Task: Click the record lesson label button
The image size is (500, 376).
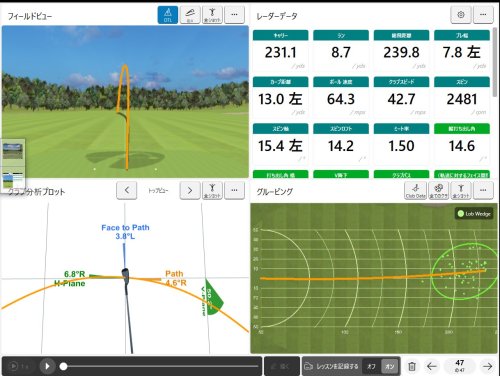Action: [x=332, y=366]
